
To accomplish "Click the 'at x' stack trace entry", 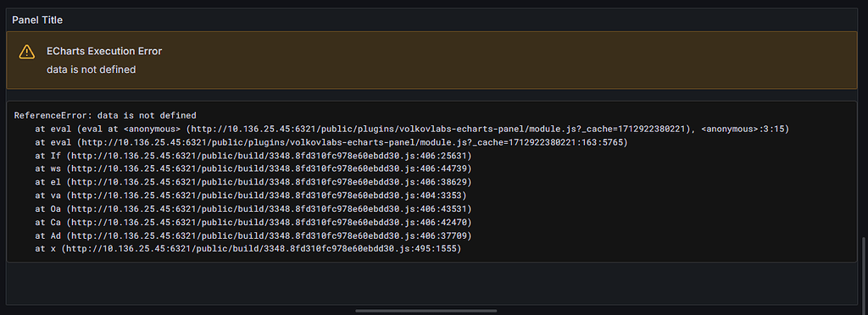I will [248, 249].
